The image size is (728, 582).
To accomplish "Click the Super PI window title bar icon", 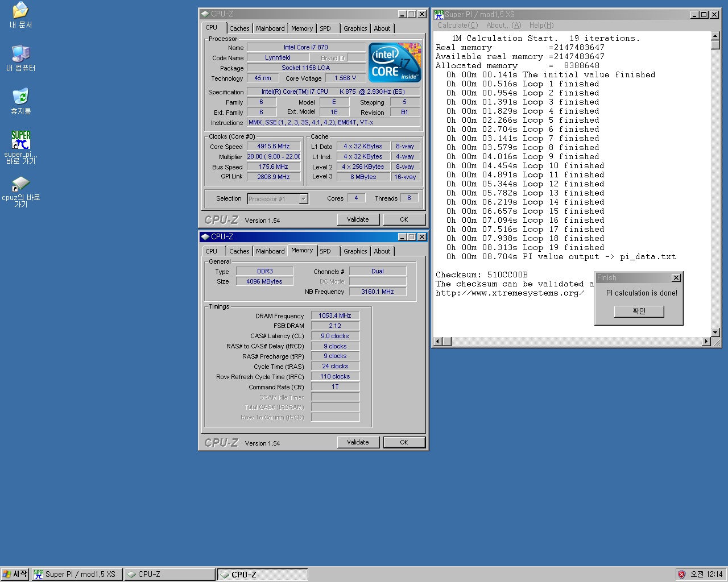I will 439,14.
